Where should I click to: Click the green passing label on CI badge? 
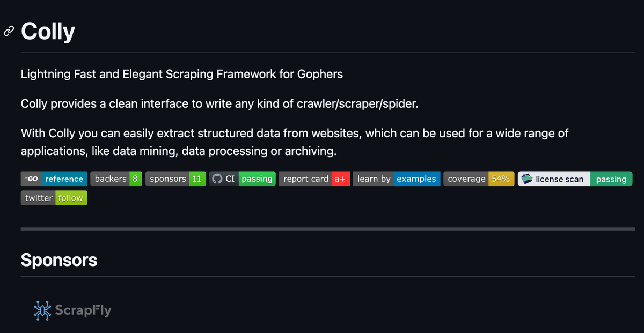[x=257, y=179]
